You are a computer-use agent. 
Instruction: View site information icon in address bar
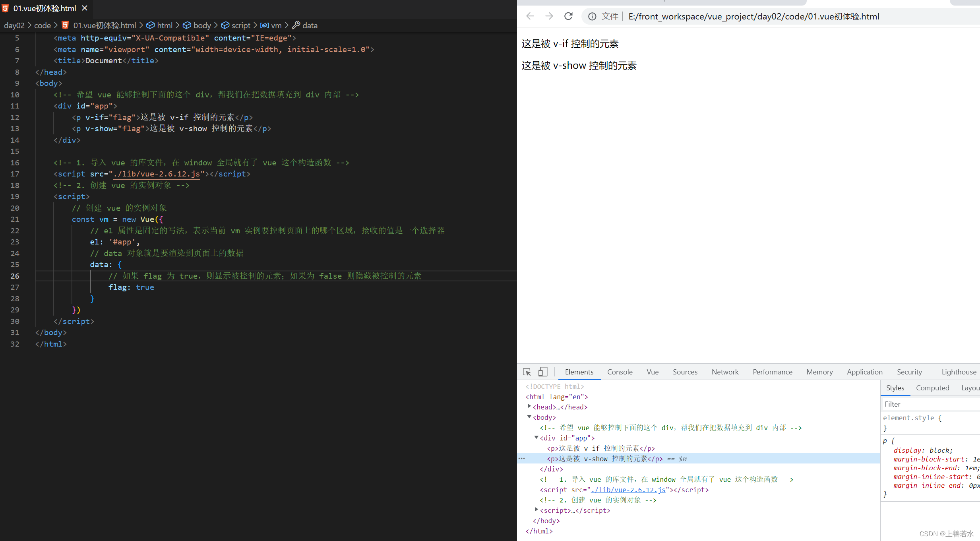(592, 16)
